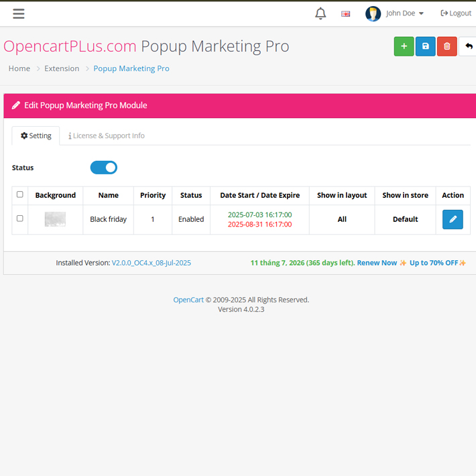
Task: Click the Version 4.0.2.3 footer text
Action: [241, 309]
